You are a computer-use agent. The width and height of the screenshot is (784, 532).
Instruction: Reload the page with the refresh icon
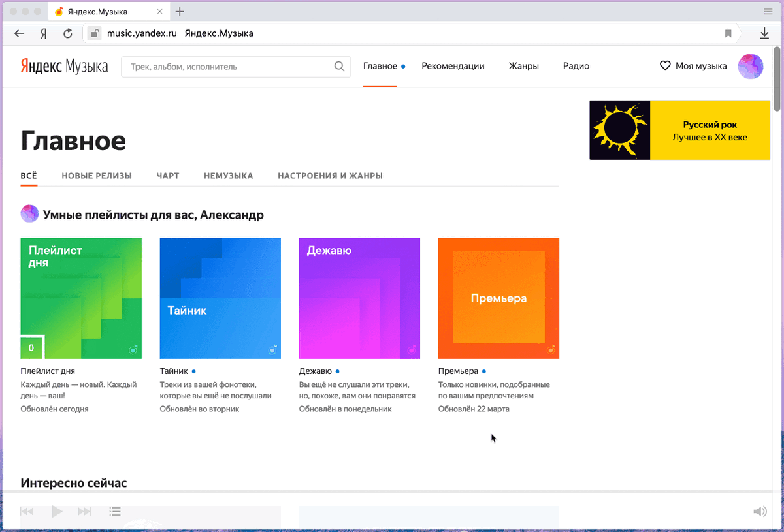point(67,33)
